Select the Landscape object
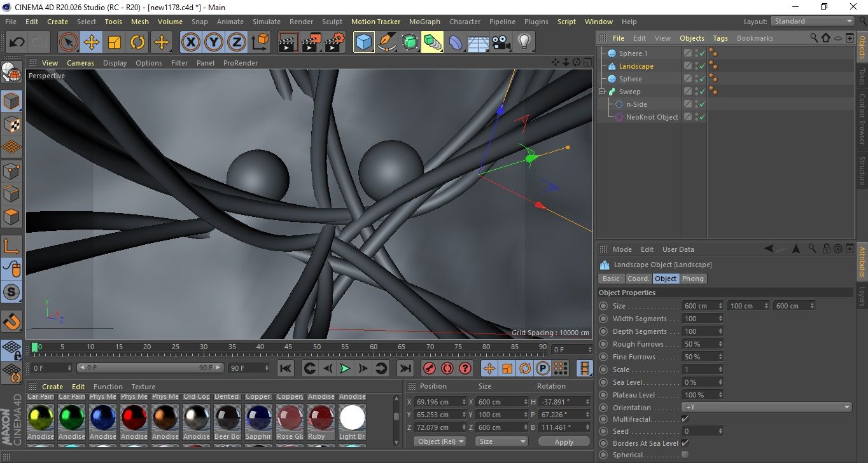 click(636, 66)
